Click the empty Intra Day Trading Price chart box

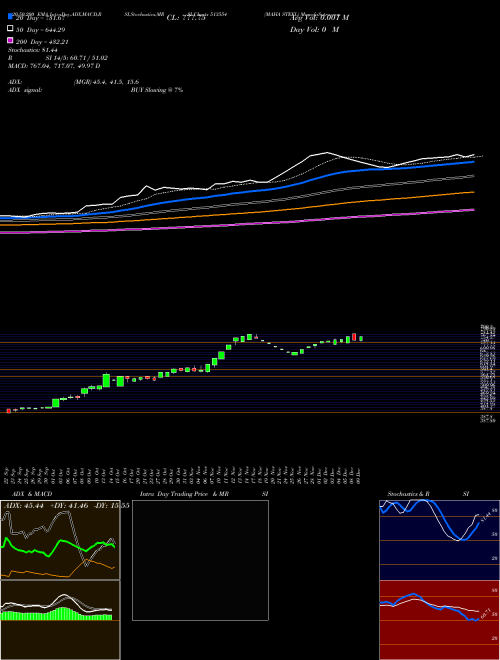click(200, 560)
